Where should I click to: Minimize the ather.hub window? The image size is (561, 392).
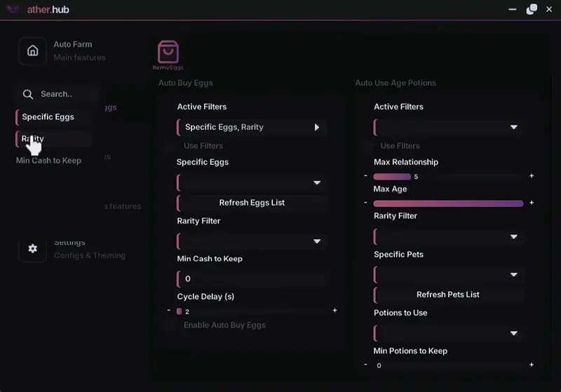513,9
